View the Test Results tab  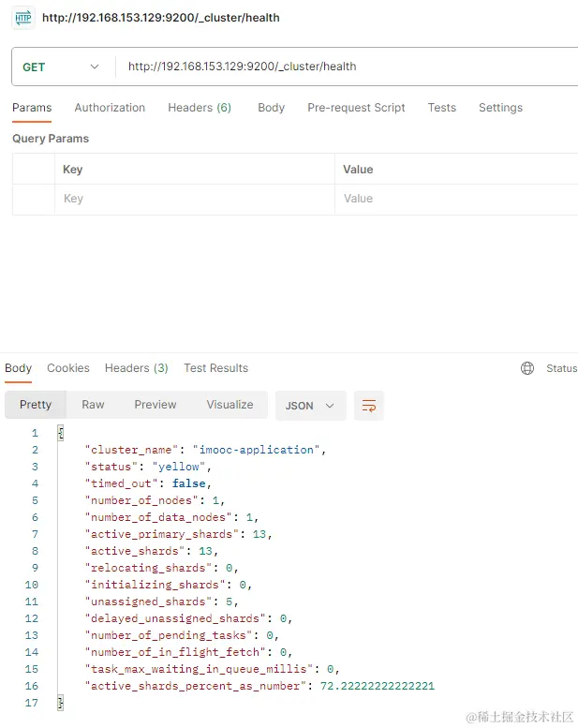(x=215, y=368)
